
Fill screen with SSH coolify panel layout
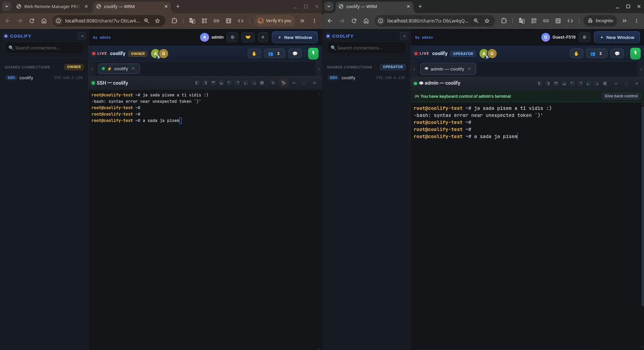click(262, 83)
